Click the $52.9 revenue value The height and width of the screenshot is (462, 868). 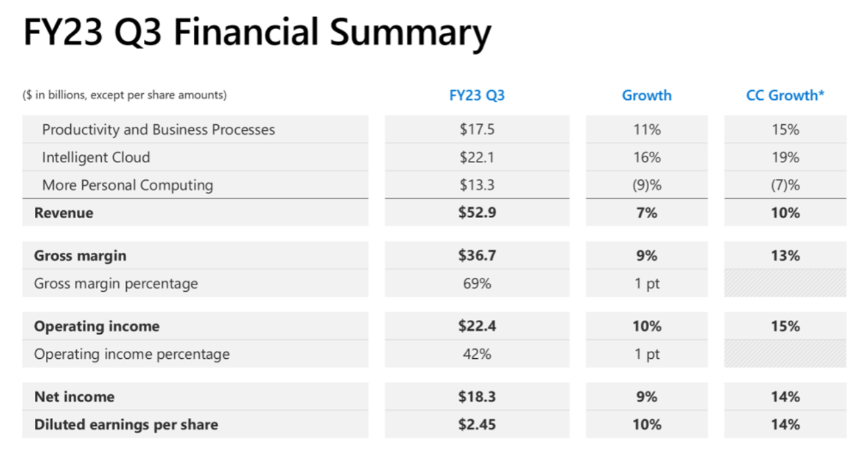coord(476,213)
